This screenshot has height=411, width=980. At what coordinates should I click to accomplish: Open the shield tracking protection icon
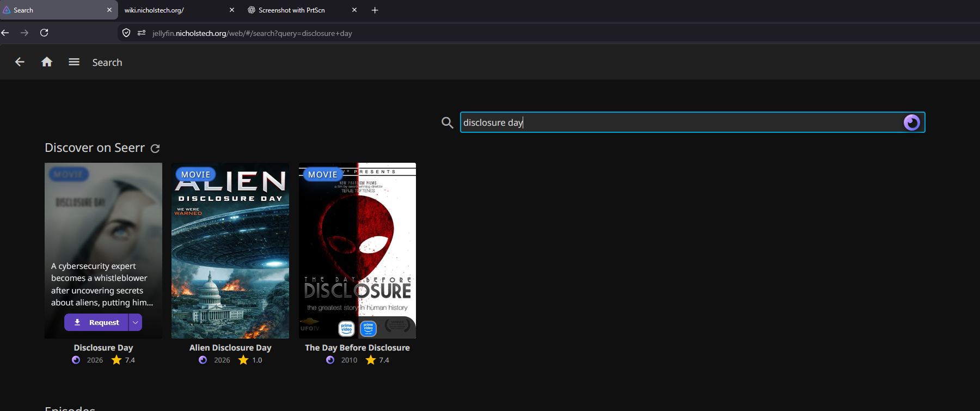[x=126, y=33]
